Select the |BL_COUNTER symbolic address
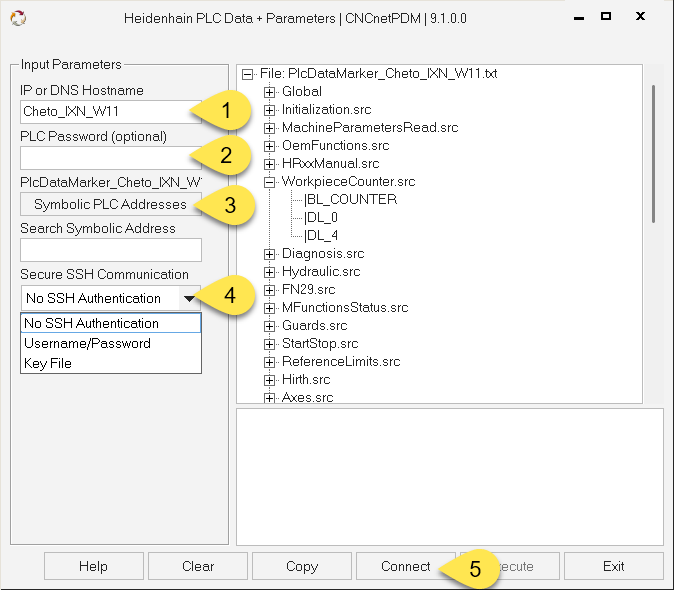 350,199
